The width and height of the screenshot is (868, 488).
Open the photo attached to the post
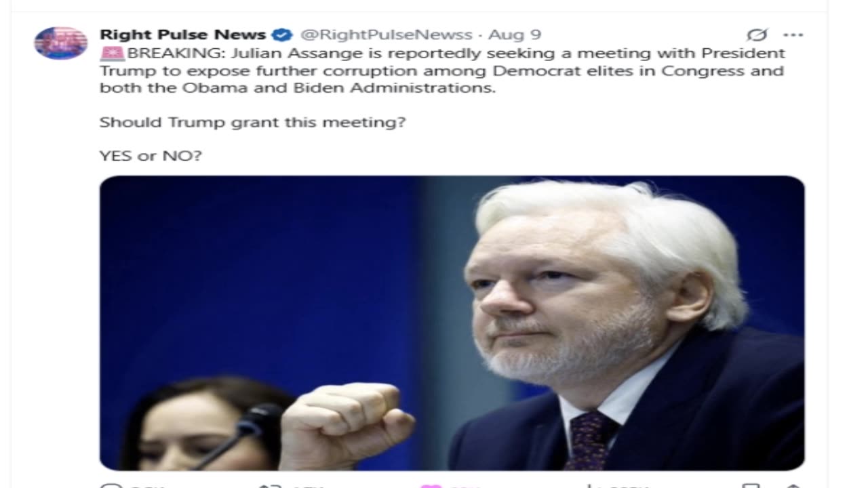[452, 323]
